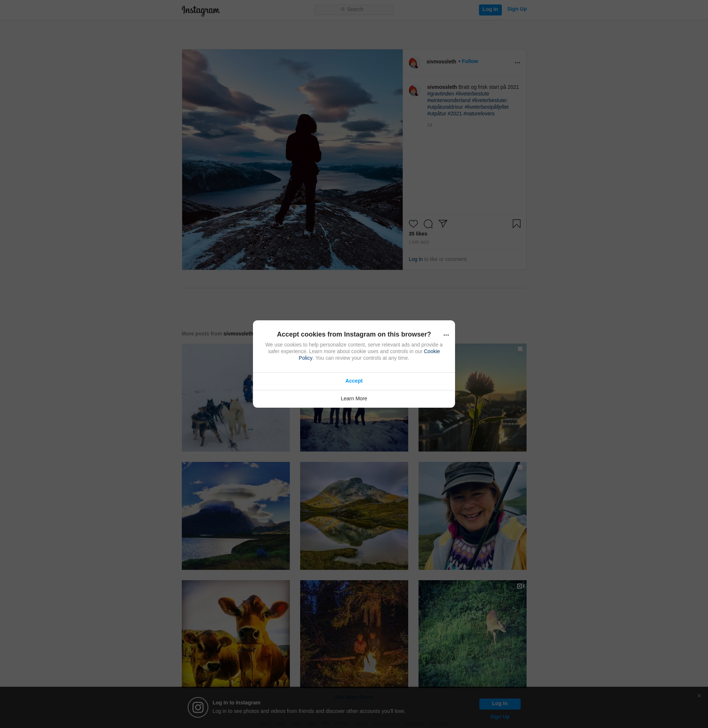
Task: Open cookie dialog three-dot options
Action: [x=446, y=335]
